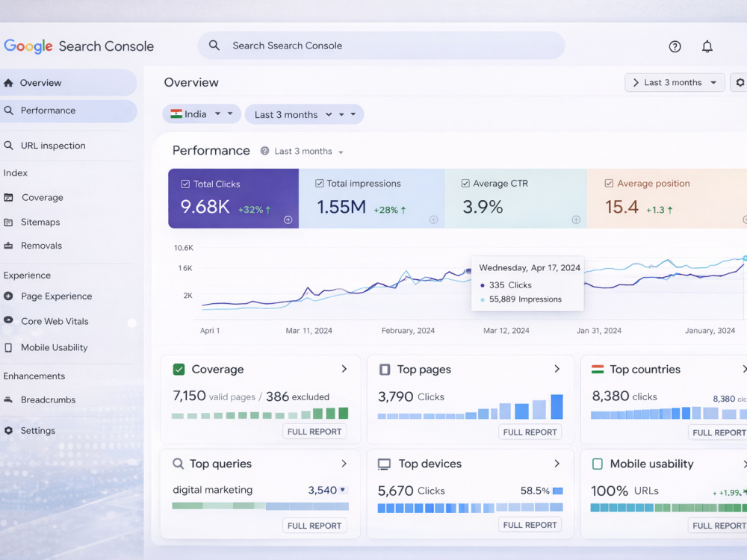Click the settings gear beside the date range
747x560 pixels.
(740, 82)
